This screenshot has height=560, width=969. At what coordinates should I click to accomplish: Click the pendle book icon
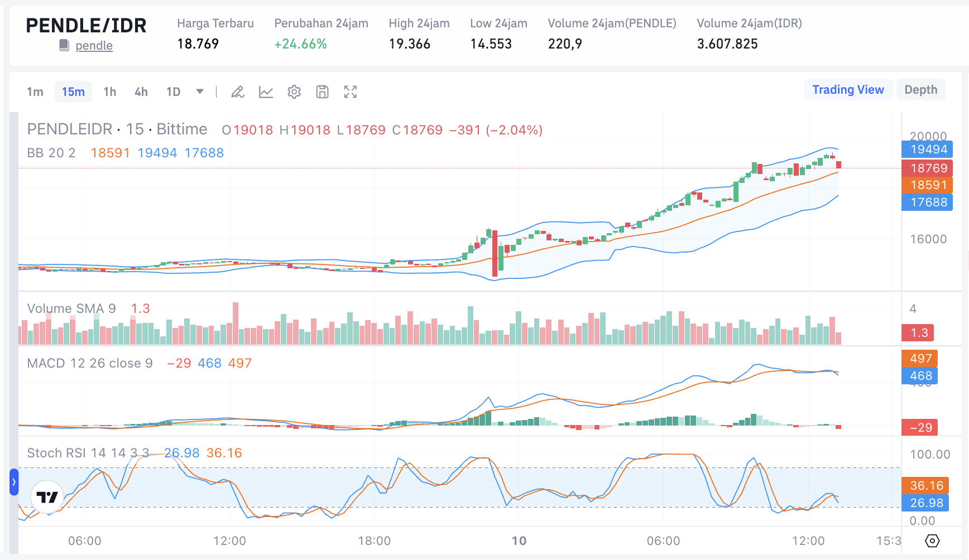(x=64, y=46)
